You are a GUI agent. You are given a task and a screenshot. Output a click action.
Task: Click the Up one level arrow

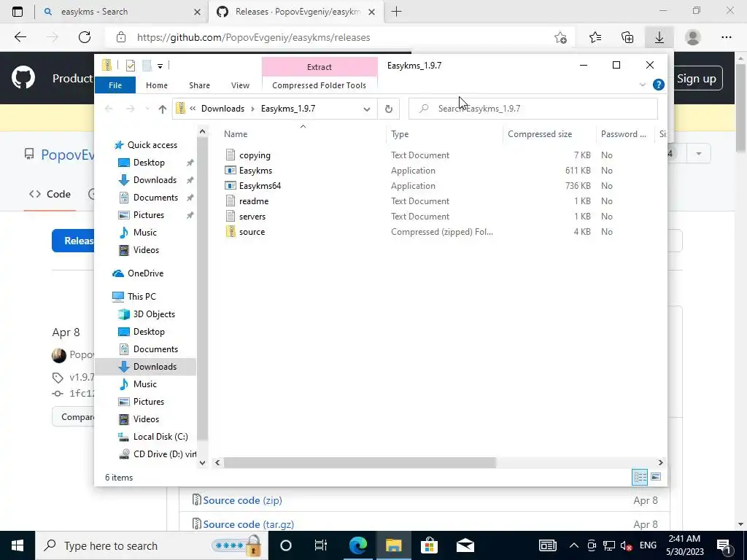pyautogui.click(x=163, y=109)
